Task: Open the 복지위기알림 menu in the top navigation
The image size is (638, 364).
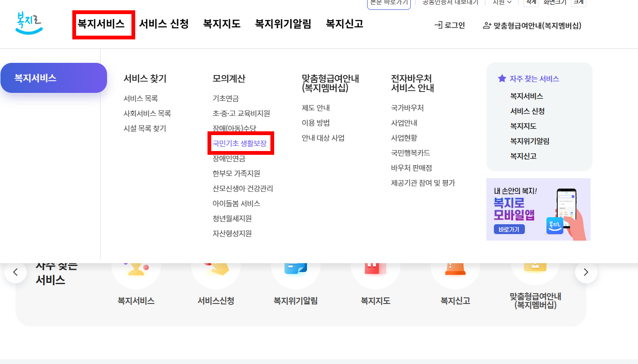Action: (283, 24)
